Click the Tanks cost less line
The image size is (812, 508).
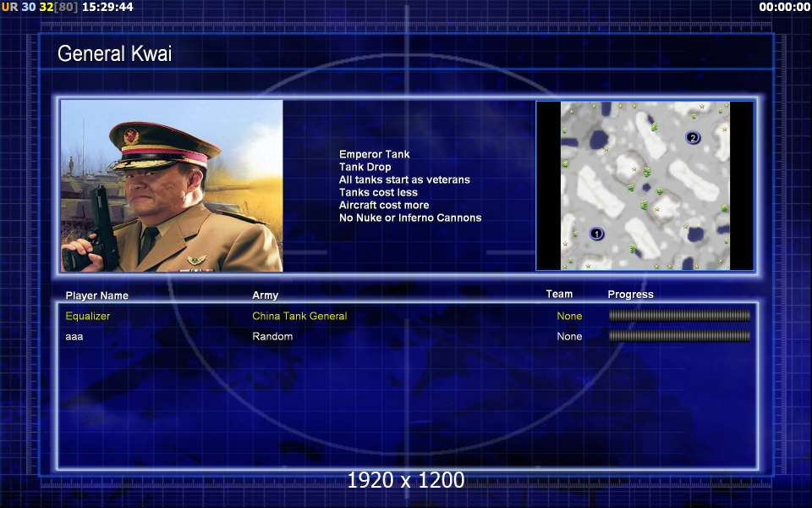coord(378,192)
